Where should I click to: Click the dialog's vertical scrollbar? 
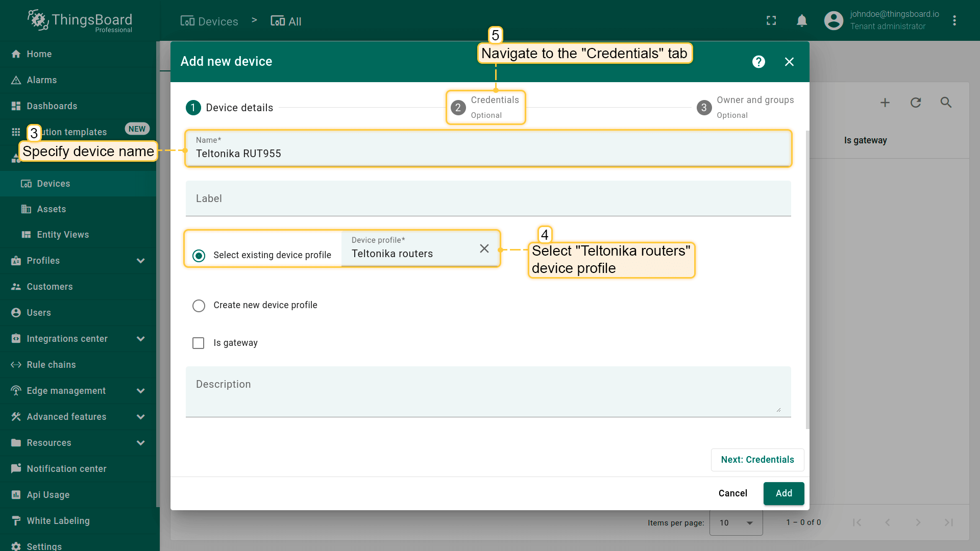(x=807, y=279)
